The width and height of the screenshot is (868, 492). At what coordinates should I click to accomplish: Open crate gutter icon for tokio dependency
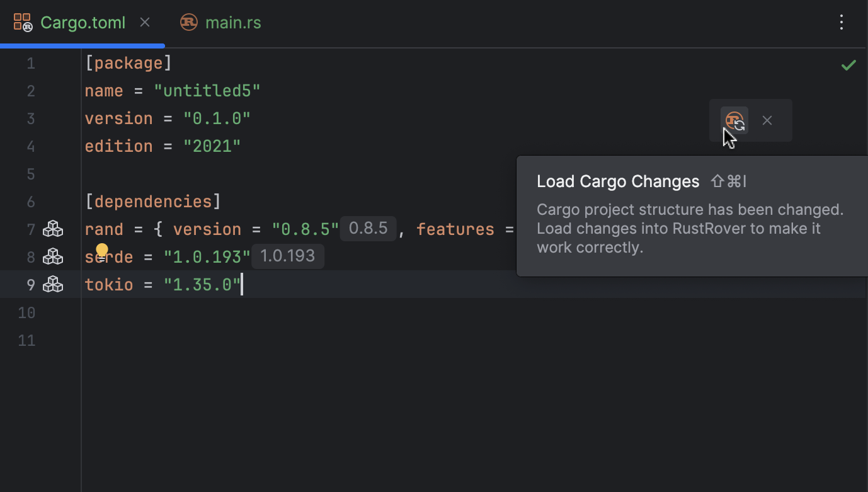(53, 285)
